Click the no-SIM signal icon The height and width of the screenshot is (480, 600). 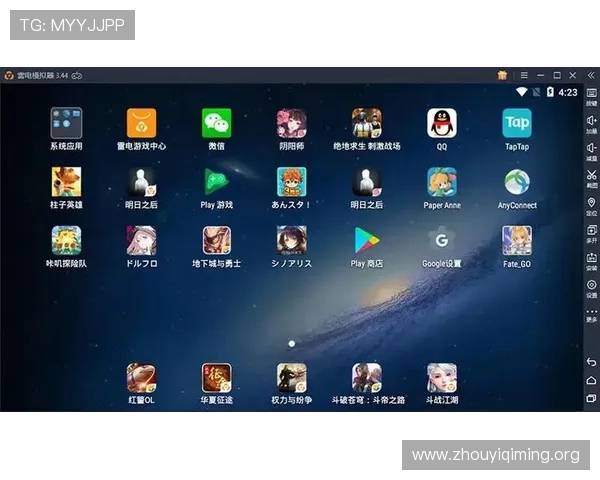pyautogui.click(x=536, y=92)
